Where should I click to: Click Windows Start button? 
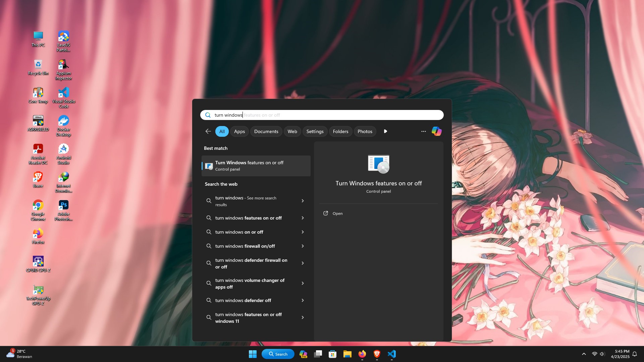[x=253, y=354]
